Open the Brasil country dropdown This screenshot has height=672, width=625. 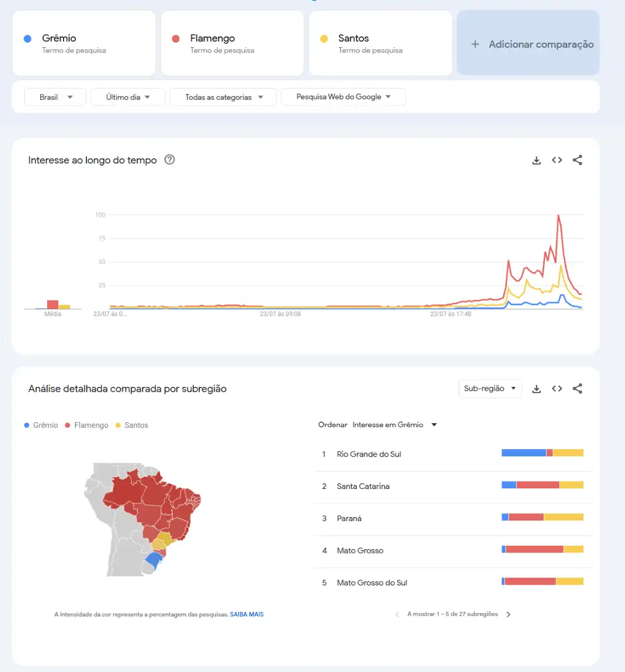click(x=55, y=97)
